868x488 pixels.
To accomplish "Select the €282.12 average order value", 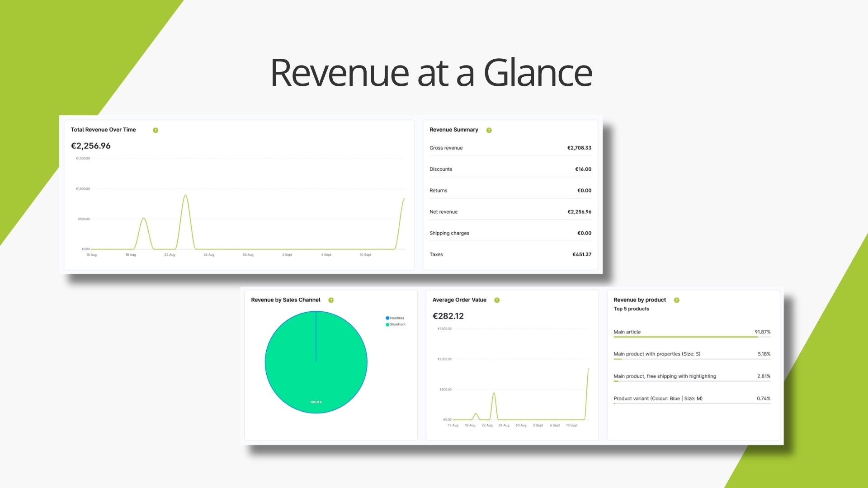I will [x=448, y=316].
